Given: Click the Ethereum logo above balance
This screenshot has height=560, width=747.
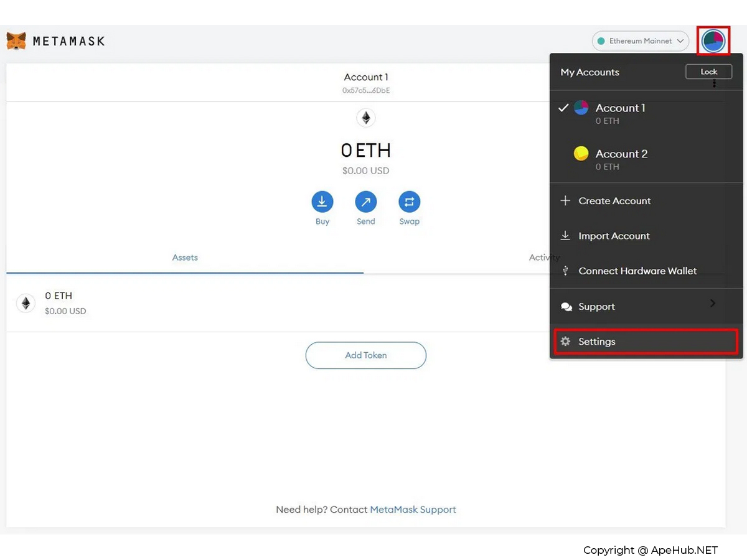Looking at the screenshot, I should tap(366, 118).
